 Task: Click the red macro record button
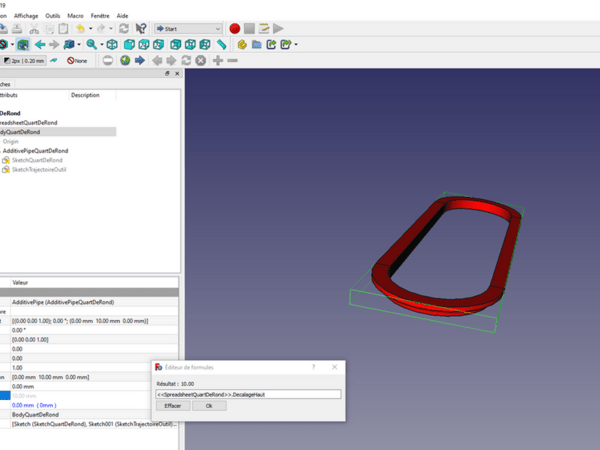point(234,29)
